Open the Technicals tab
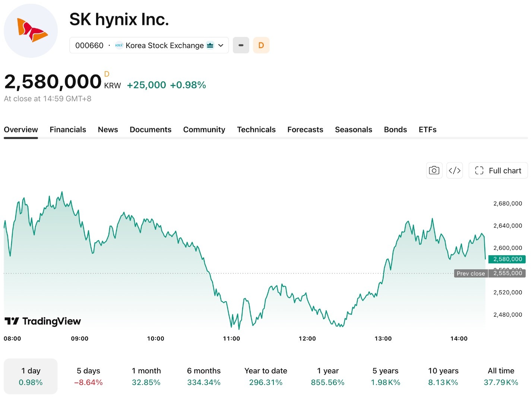The image size is (532, 398). point(256,129)
